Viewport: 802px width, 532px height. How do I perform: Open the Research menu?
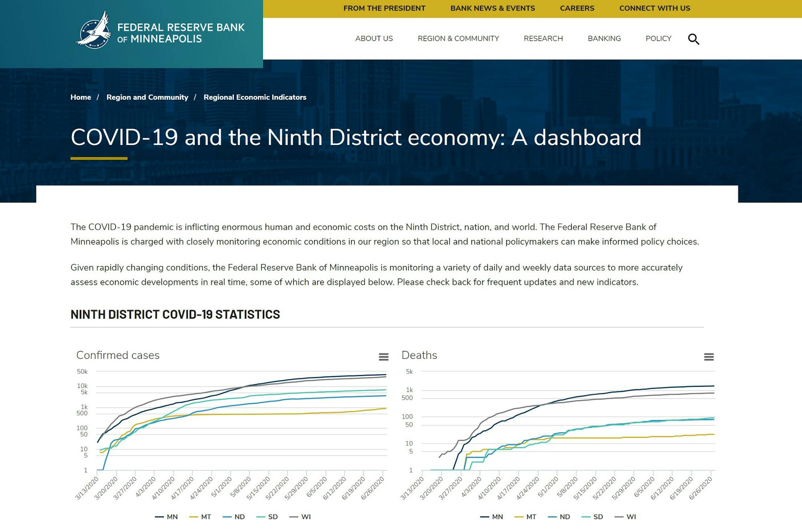(x=543, y=39)
